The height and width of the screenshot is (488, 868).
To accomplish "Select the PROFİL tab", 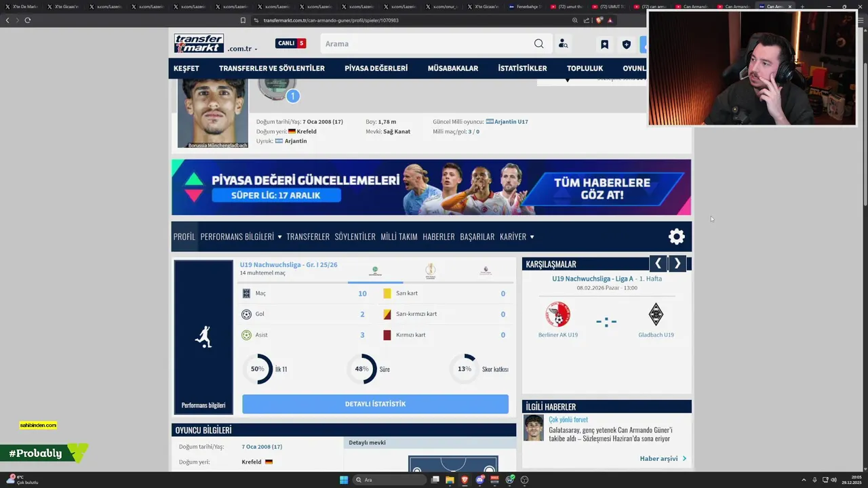I will pos(184,237).
